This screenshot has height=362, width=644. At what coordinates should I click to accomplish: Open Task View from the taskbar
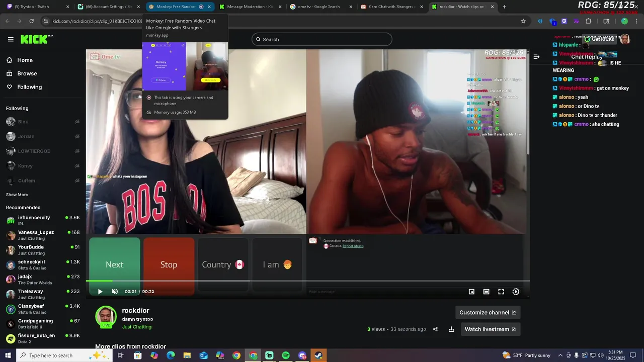coord(121,355)
